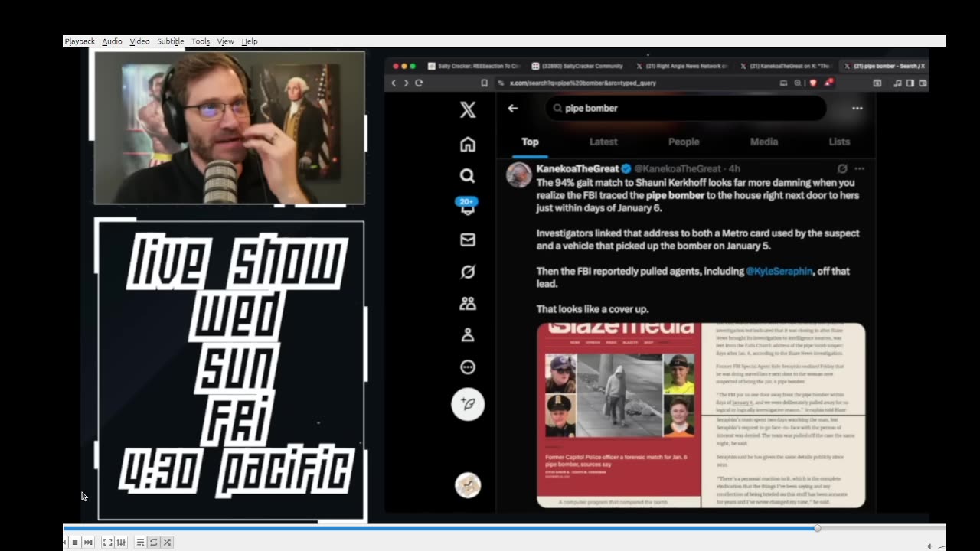Toggle VLC fullscreen mode

107,542
